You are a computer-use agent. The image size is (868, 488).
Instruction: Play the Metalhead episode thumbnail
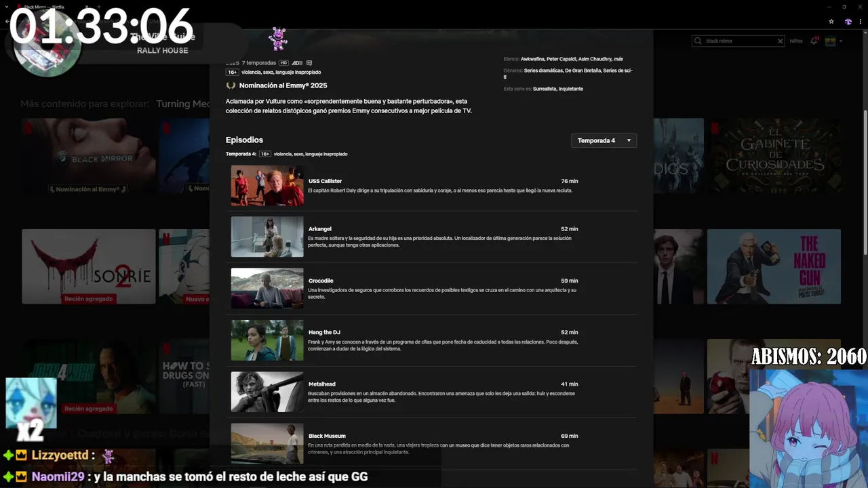coord(267,392)
